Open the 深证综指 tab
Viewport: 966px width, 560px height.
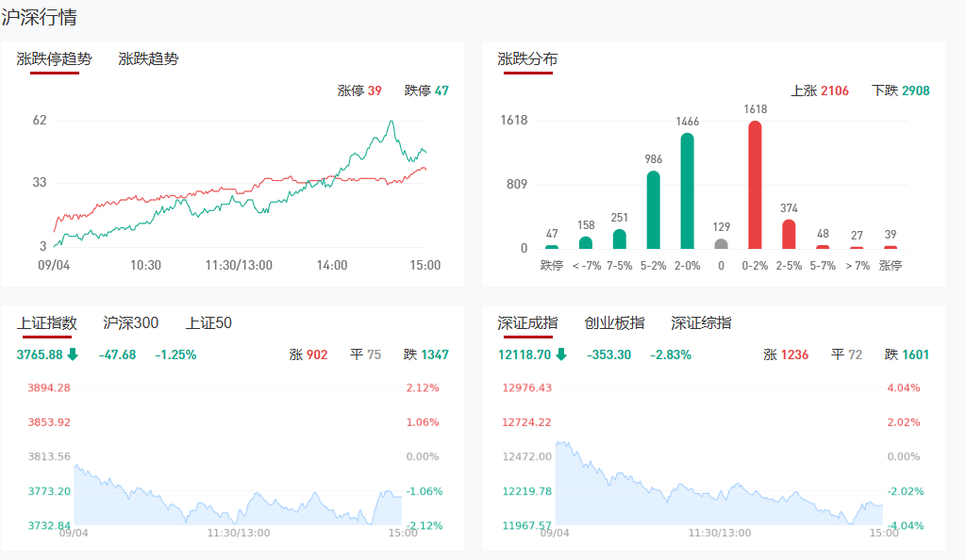pyautogui.click(x=701, y=322)
